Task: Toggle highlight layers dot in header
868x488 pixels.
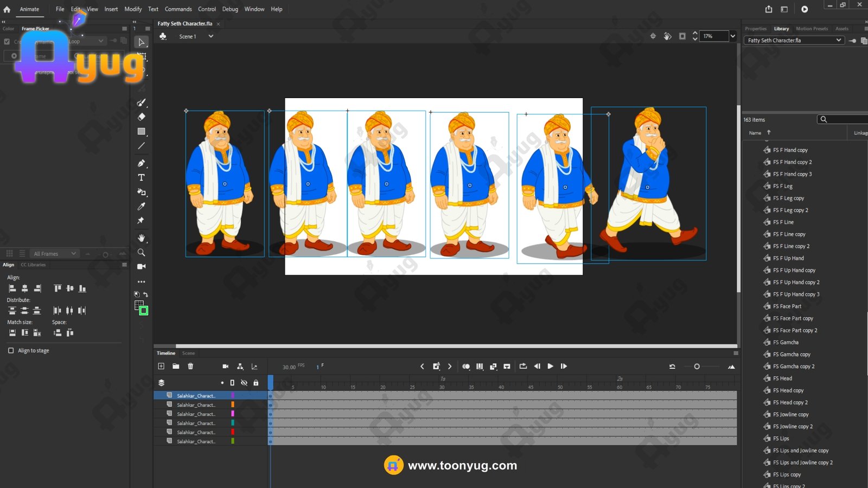Action: click(222, 383)
